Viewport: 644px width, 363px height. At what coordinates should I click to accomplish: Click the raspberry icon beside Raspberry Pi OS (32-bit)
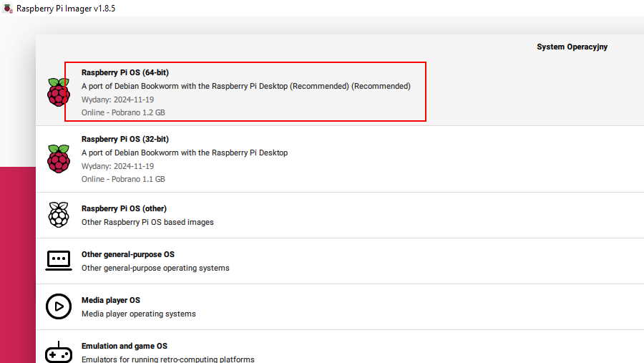click(x=58, y=158)
